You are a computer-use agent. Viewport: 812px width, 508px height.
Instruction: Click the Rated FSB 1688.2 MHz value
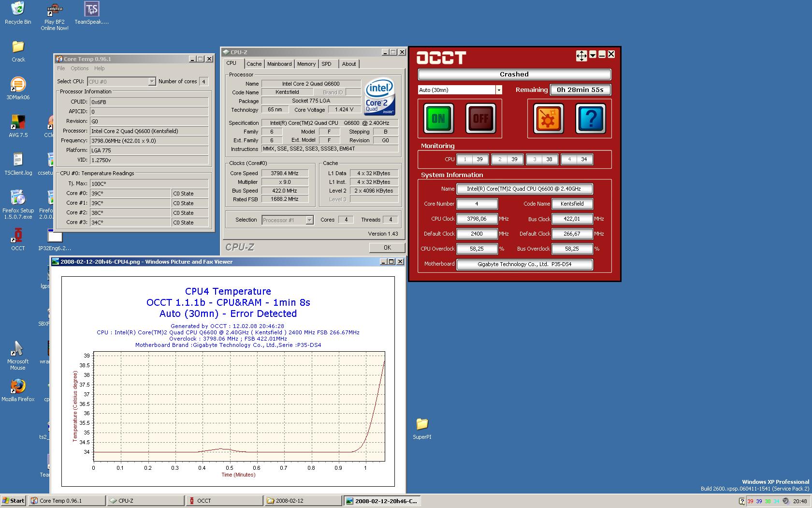(285, 199)
